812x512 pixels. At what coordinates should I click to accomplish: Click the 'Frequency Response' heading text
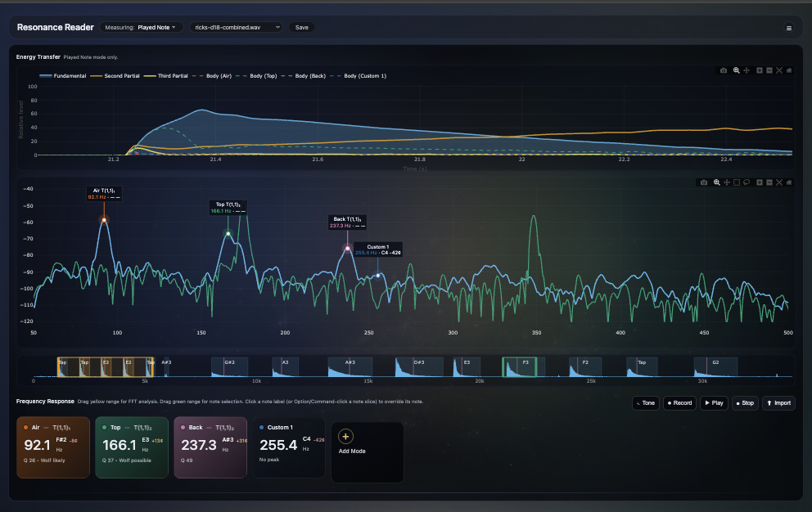point(45,402)
